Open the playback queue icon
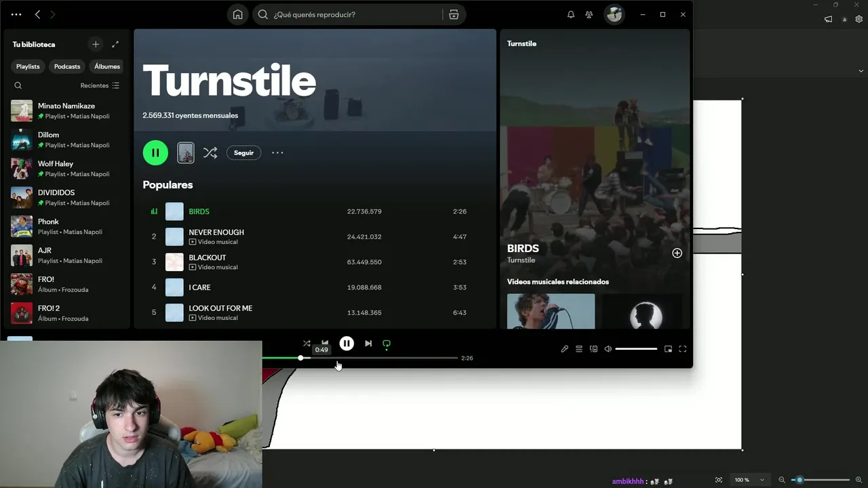 (x=579, y=349)
